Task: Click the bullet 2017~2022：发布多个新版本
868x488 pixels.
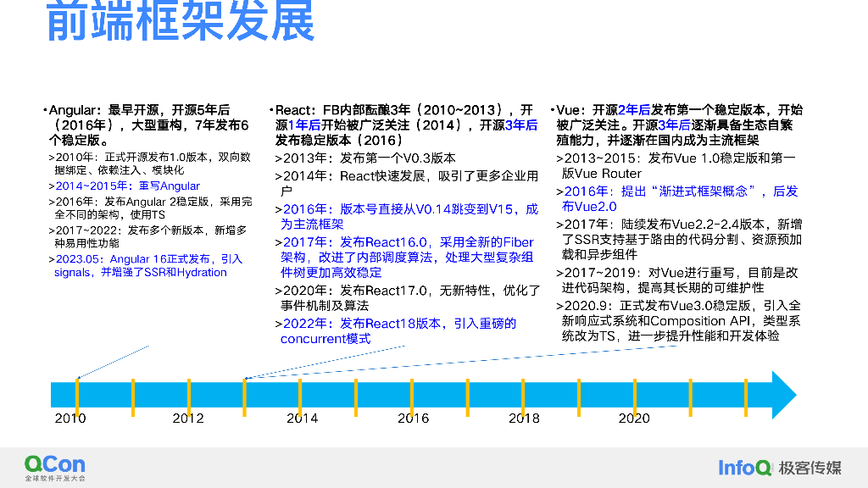Action: point(147,237)
